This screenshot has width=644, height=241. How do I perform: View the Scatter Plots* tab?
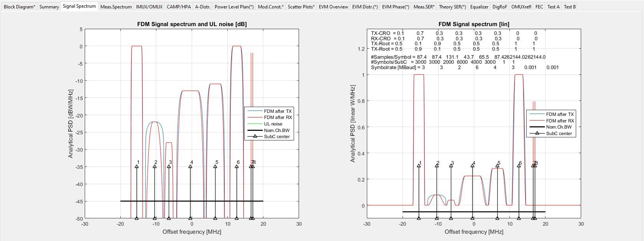[x=301, y=7]
